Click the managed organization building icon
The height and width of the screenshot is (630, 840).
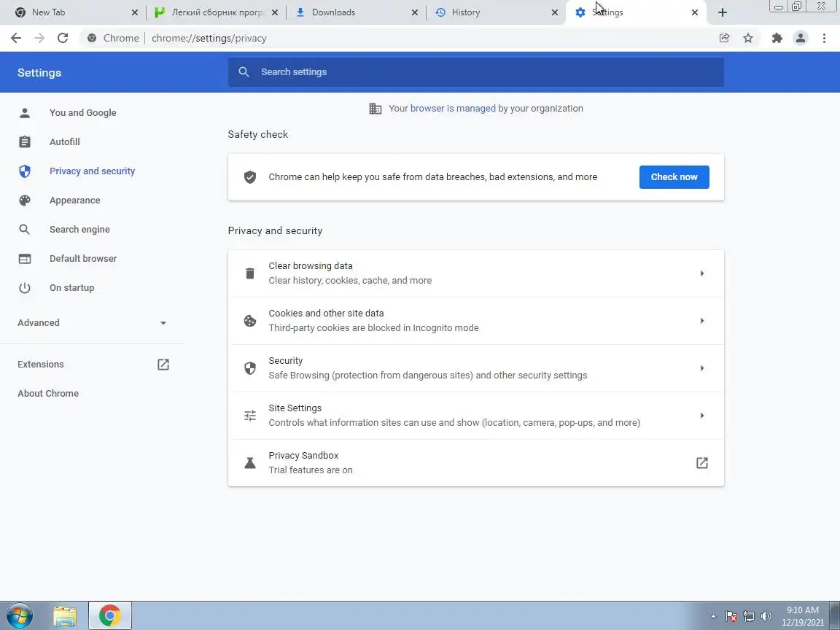(x=376, y=109)
